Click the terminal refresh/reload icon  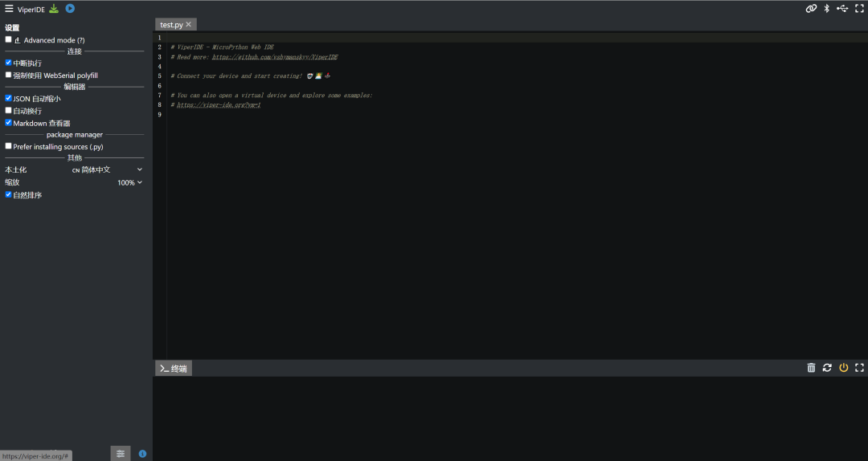pyautogui.click(x=827, y=368)
